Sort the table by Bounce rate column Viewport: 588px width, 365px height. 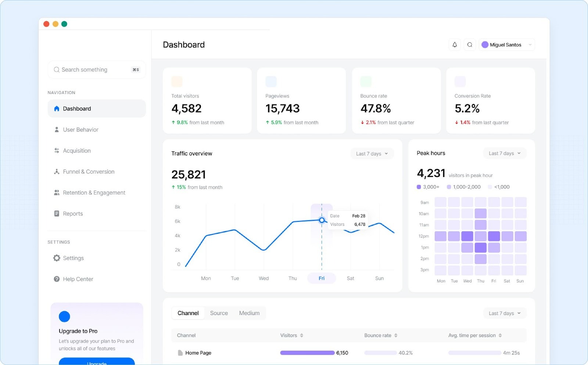click(380, 335)
